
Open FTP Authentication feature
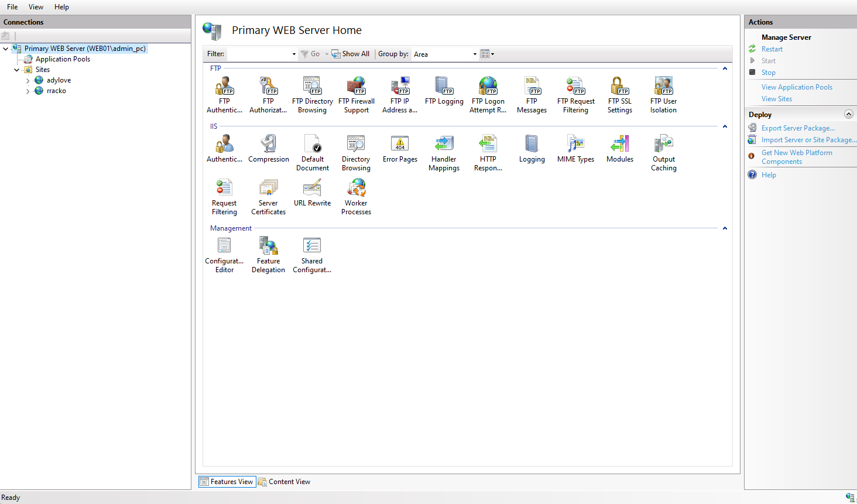coord(224,95)
